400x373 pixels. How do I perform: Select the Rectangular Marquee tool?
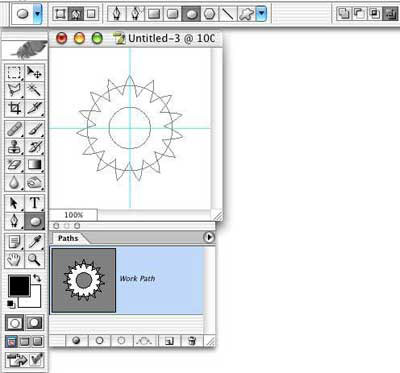[x=14, y=72]
